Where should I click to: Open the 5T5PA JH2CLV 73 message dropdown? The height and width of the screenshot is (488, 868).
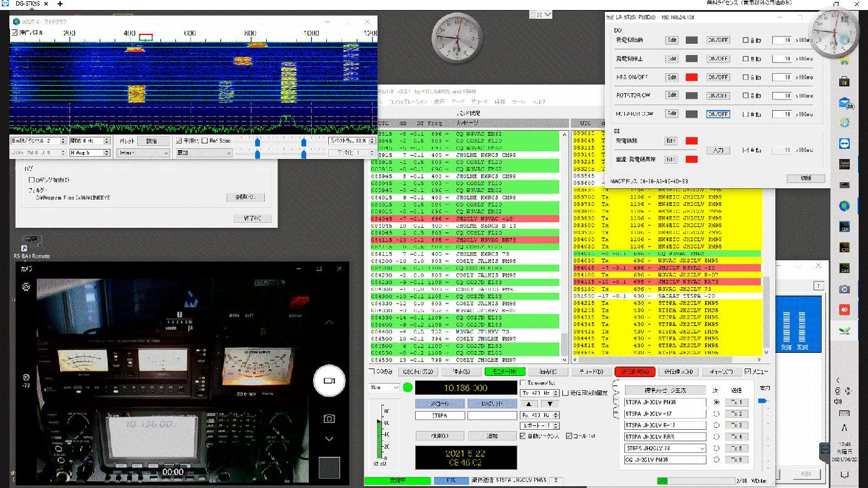(702, 449)
